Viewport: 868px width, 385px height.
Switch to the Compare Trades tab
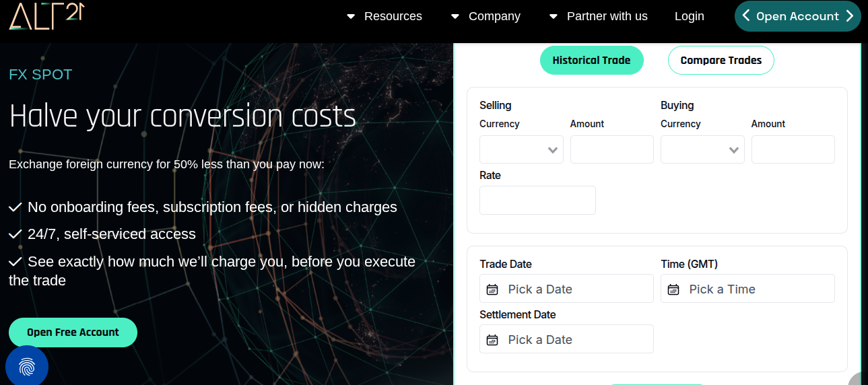(721, 61)
